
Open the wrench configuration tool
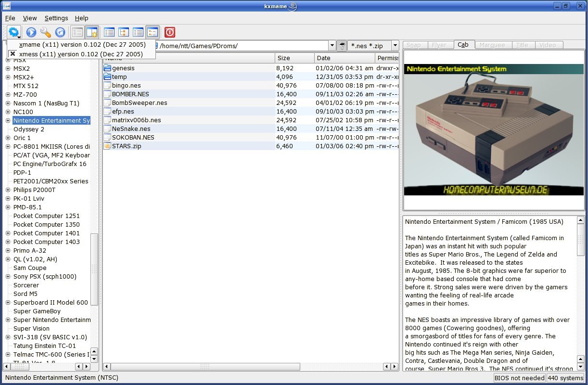tap(46, 32)
